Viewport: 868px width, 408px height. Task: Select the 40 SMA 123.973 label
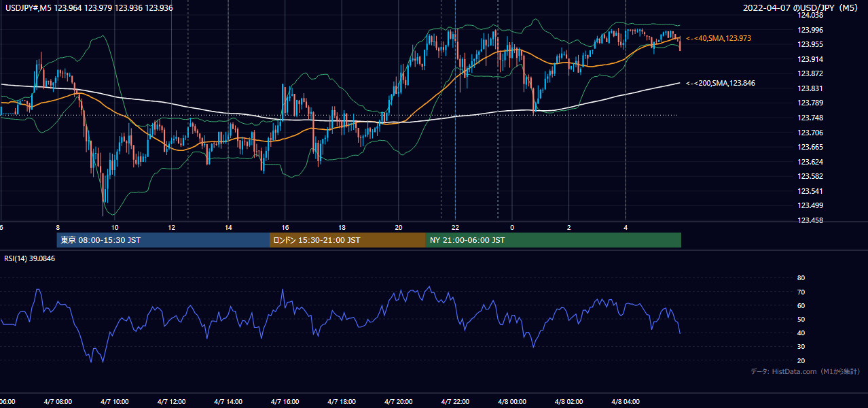pos(719,39)
